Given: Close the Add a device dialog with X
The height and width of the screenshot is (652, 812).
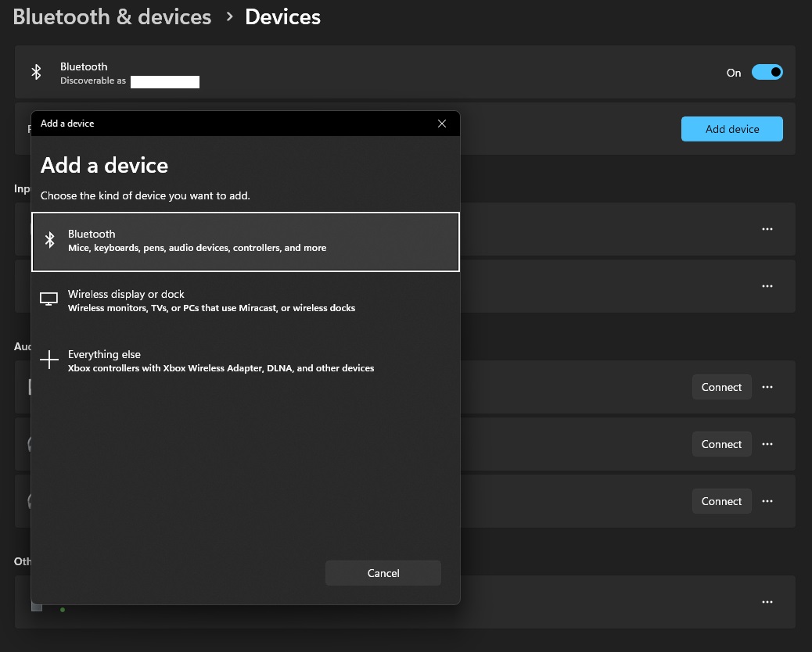Looking at the screenshot, I should click(442, 124).
